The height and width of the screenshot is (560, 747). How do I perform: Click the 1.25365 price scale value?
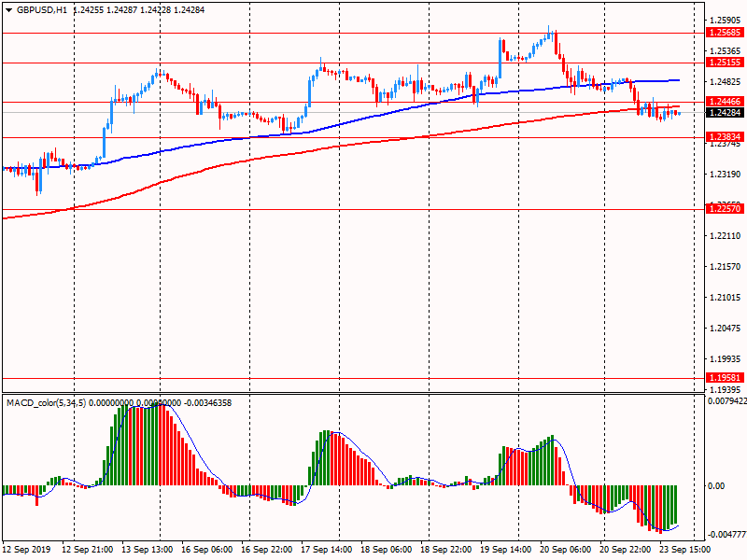click(726, 51)
